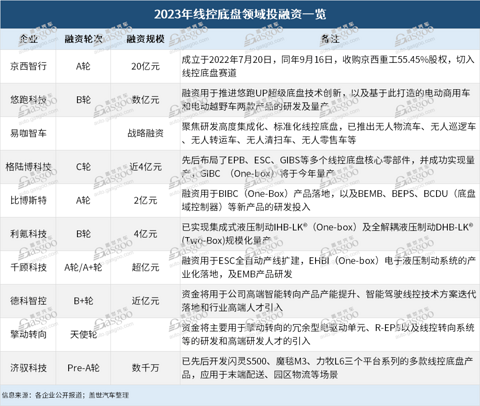Click the 战略融资 cell
480x406 pixels.
coord(145,133)
